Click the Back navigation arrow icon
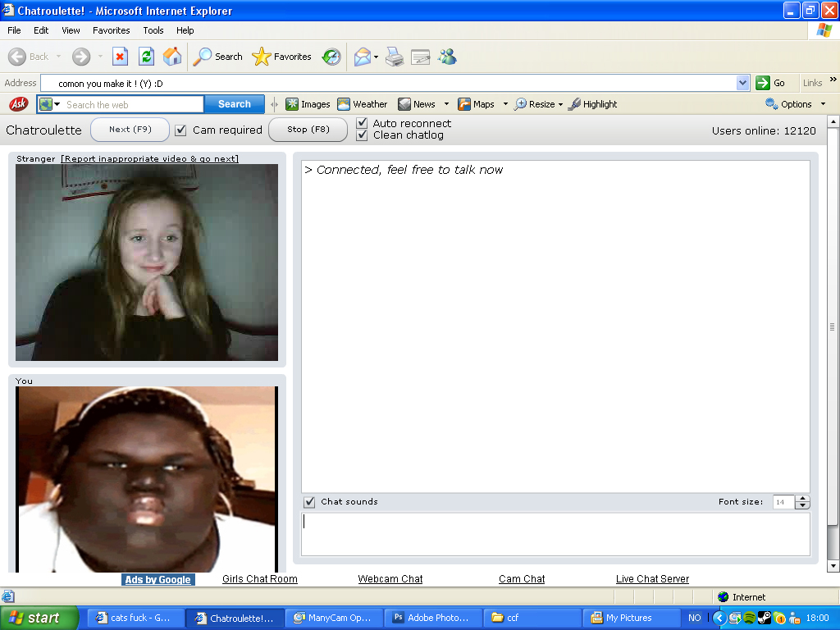The height and width of the screenshot is (630, 840). coord(17,57)
